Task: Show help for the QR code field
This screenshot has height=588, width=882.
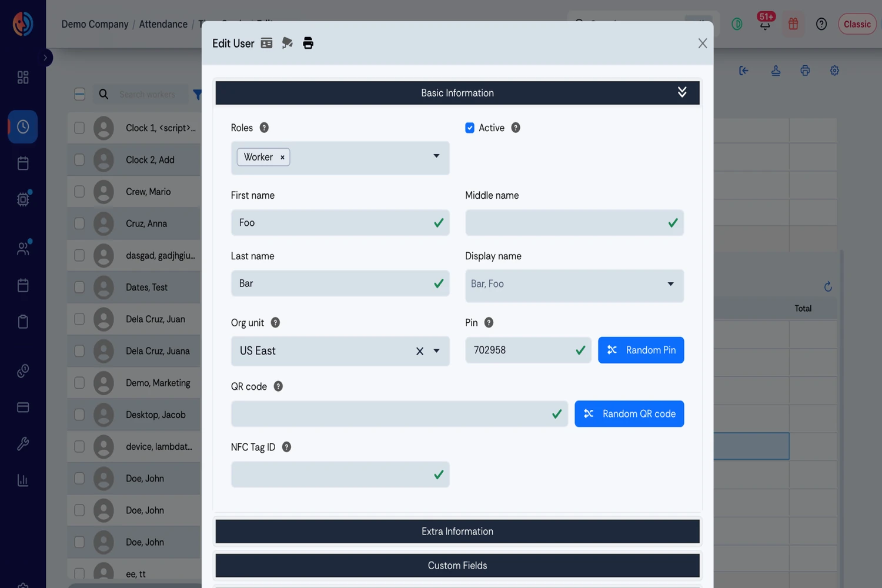Action: pyautogui.click(x=278, y=386)
